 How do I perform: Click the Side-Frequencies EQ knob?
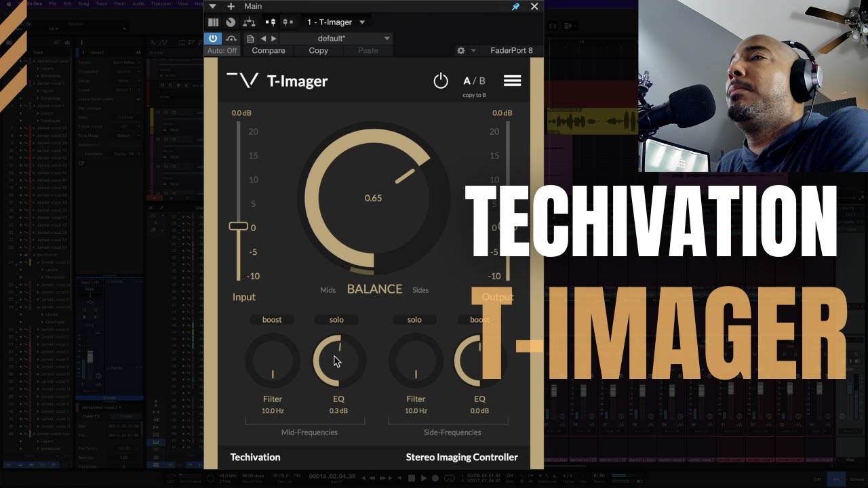(x=479, y=361)
